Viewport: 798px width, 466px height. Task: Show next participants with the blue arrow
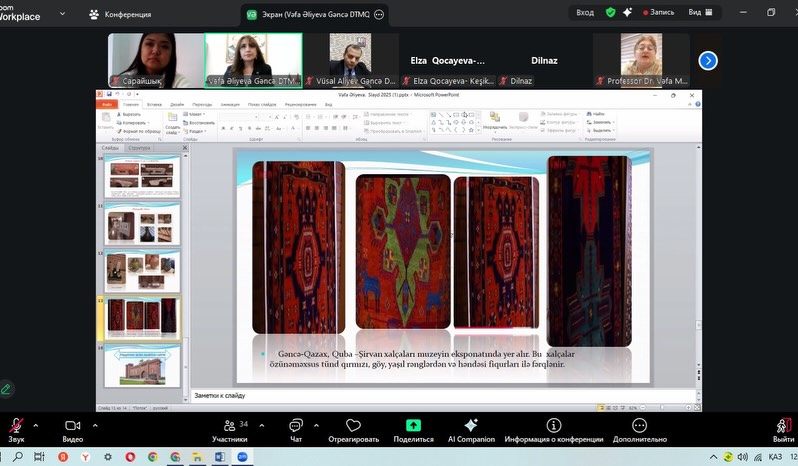(x=707, y=61)
